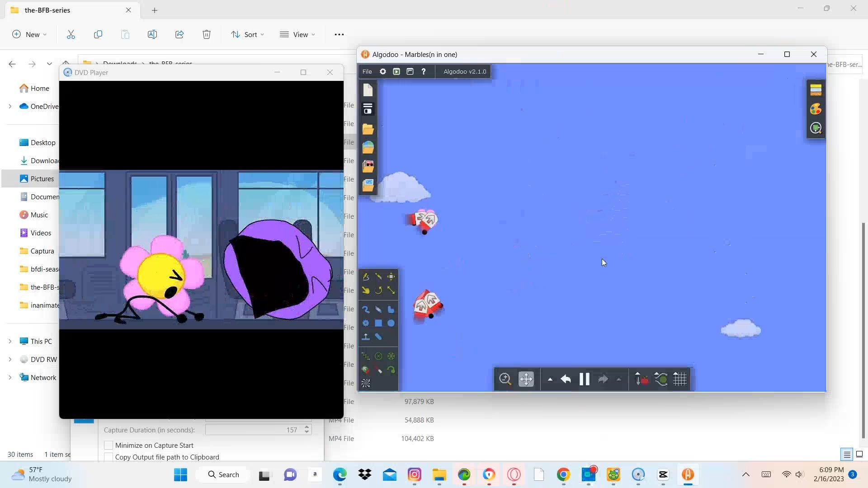This screenshot has width=868, height=488.
Task: Expand the DVD RW tree node
Action: tap(10, 359)
